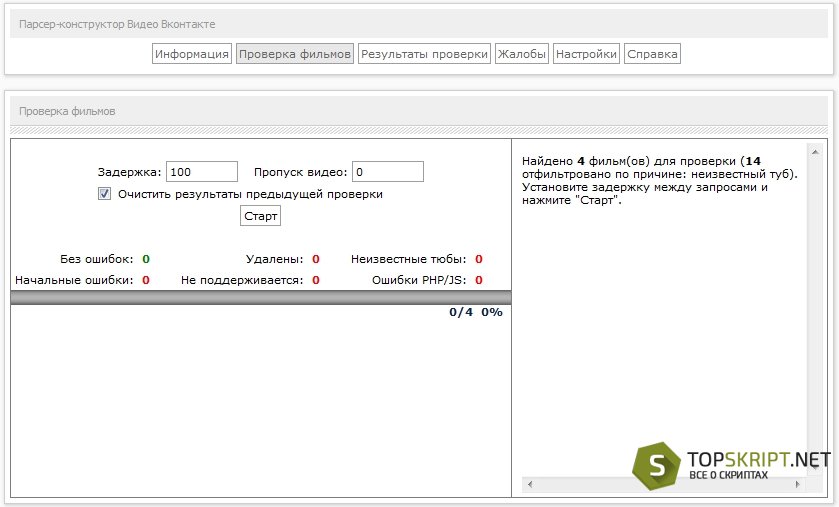Open the Настройки tab
Viewport: 839px width, 507px height.
coord(586,54)
